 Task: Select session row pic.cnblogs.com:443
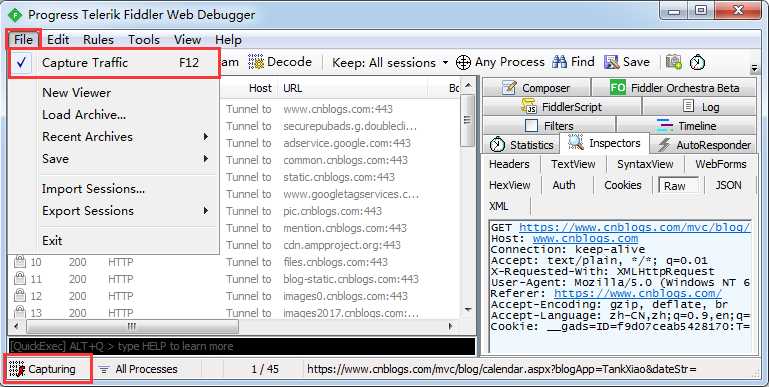coord(340,211)
